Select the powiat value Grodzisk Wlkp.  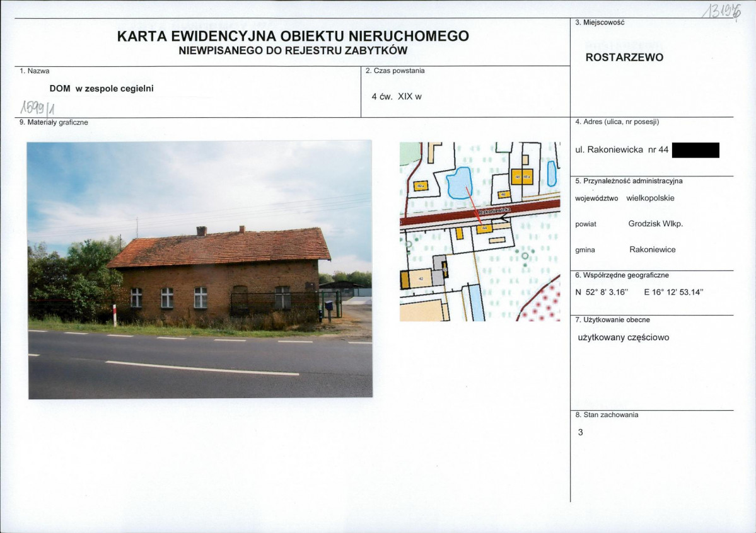(655, 224)
